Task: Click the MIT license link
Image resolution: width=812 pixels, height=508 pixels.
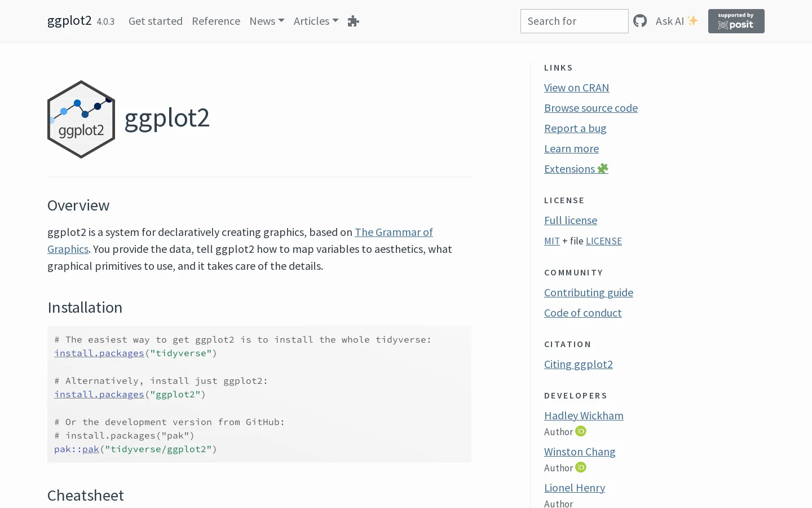Action: [x=552, y=241]
